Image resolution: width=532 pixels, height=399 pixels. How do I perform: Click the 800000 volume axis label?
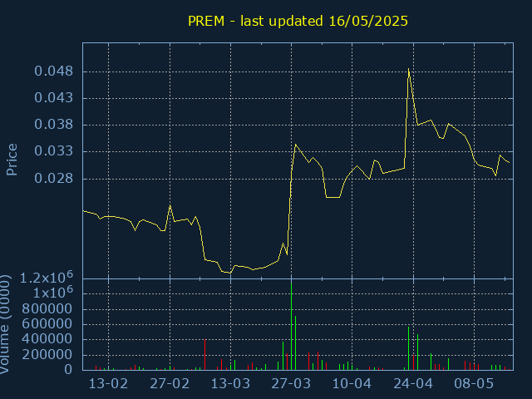(47, 309)
